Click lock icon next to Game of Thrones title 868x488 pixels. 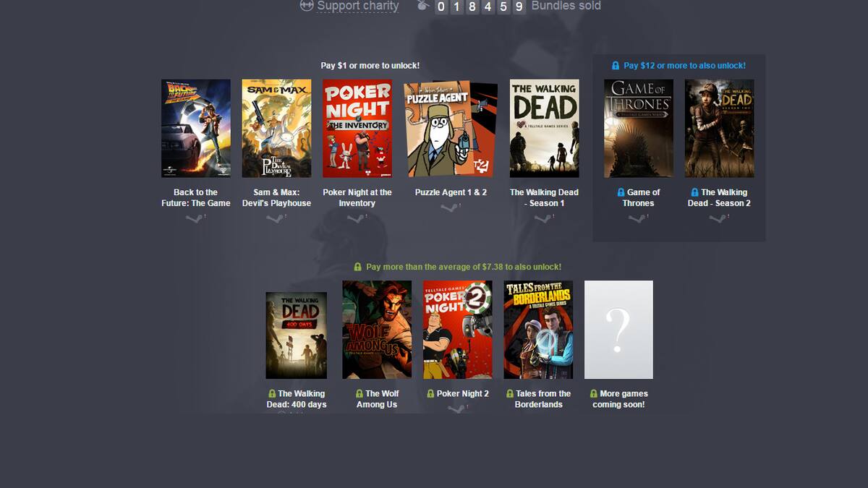coord(621,192)
